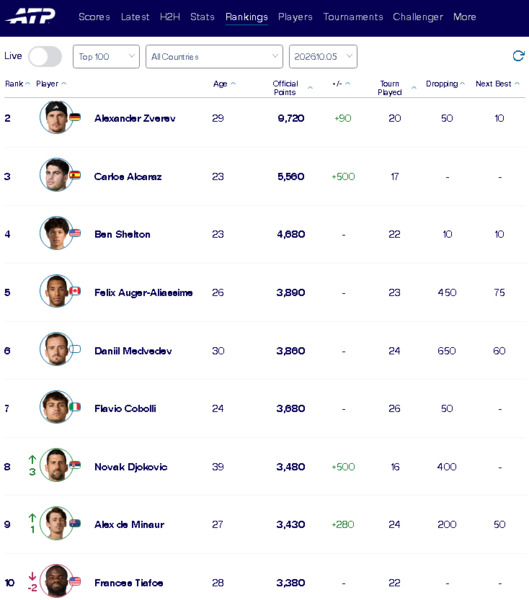This screenshot has width=529, height=600.
Task: Open the Top 100 dropdown
Action: [x=106, y=57]
